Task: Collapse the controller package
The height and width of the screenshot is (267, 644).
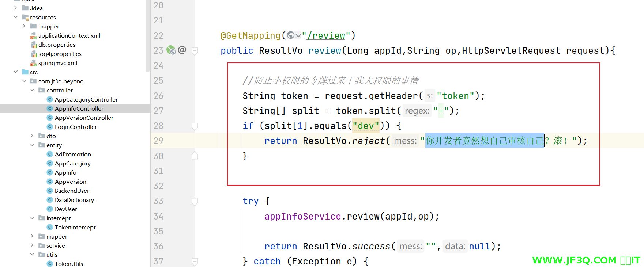Action: tap(32, 90)
